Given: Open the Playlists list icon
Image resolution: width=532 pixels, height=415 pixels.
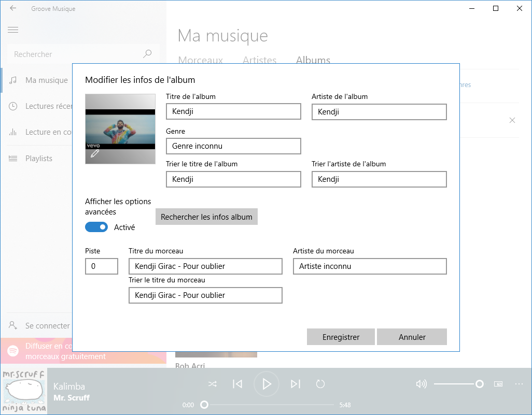Looking at the screenshot, I should pos(13,159).
